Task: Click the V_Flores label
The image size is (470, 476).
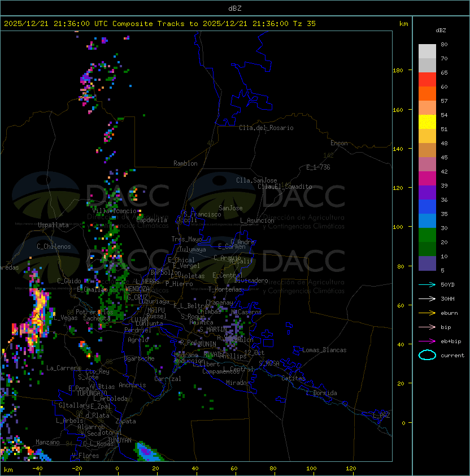Action: click(85, 456)
